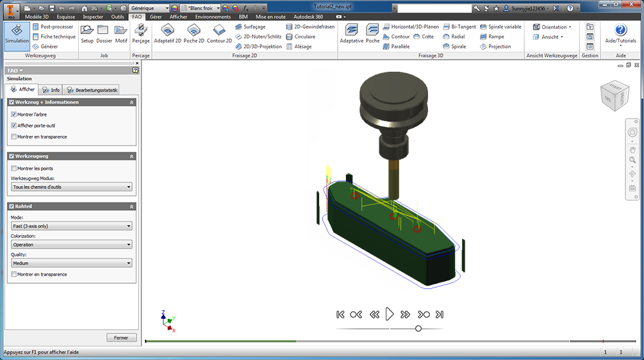
Task: Choose Adaptatif 2D milling strategy
Action: pyautogui.click(x=168, y=34)
